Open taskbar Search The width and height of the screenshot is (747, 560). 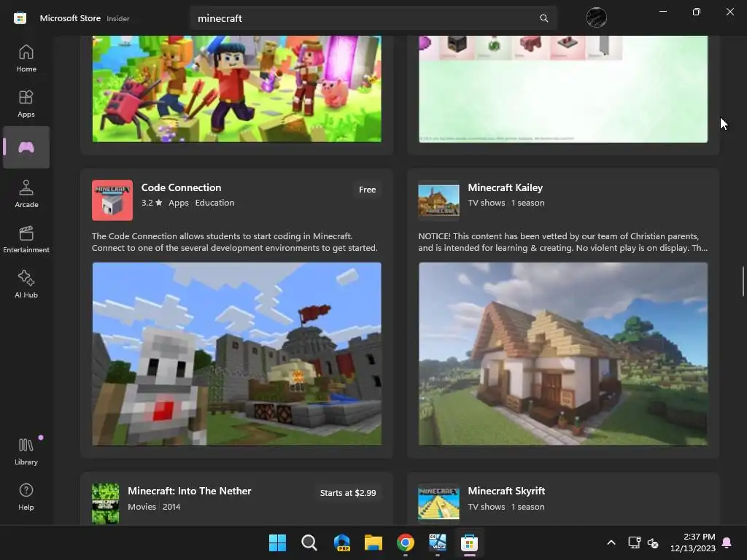pyautogui.click(x=309, y=542)
